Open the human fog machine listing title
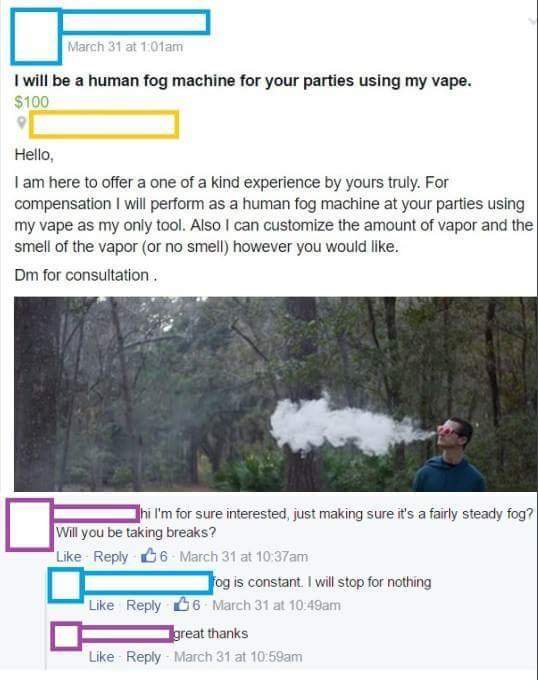The height and width of the screenshot is (680, 538). [x=243, y=81]
